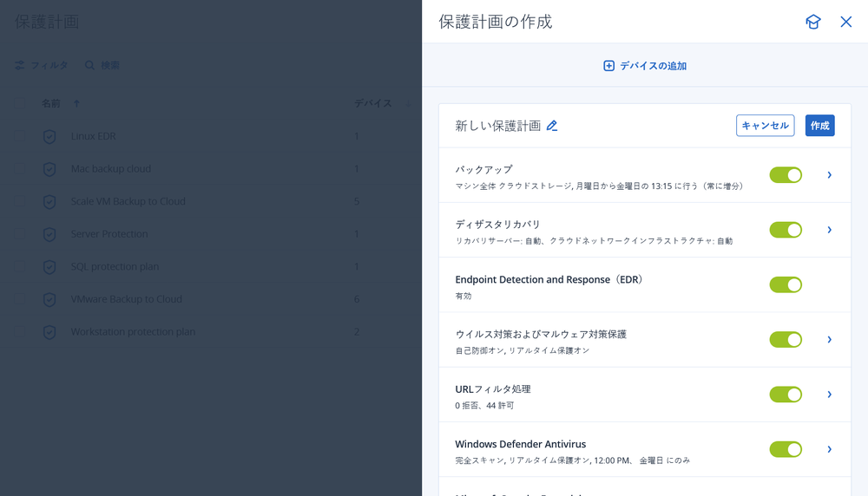Click the 名前 sort arrow icon
The image size is (868, 496).
76,103
